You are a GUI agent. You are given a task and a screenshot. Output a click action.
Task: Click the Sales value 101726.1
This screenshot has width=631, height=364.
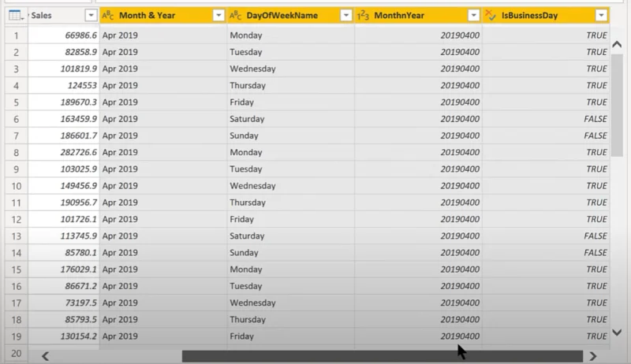coord(78,219)
